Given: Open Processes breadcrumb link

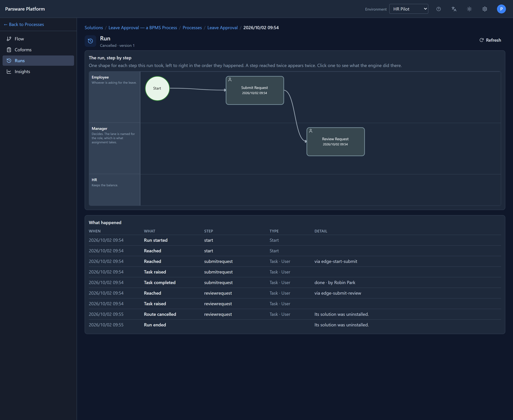Looking at the screenshot, I should (192, 28).
